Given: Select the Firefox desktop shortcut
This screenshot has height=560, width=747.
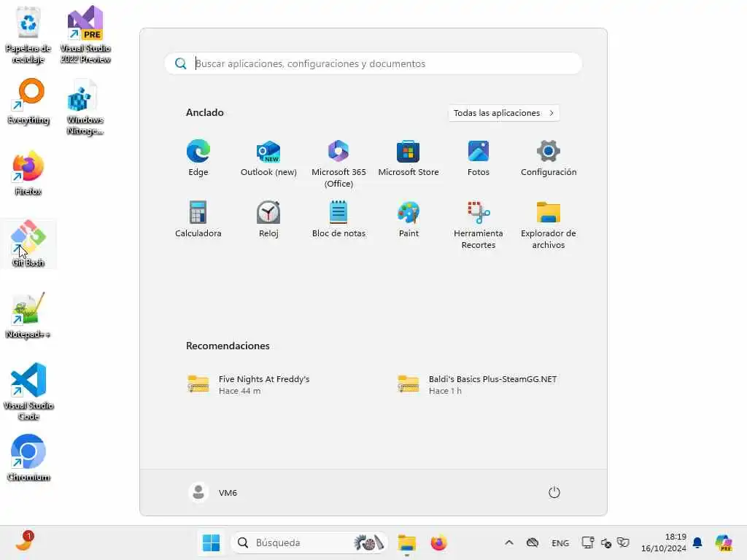Looking at the screenshot, I should click(x=28, y=174).
